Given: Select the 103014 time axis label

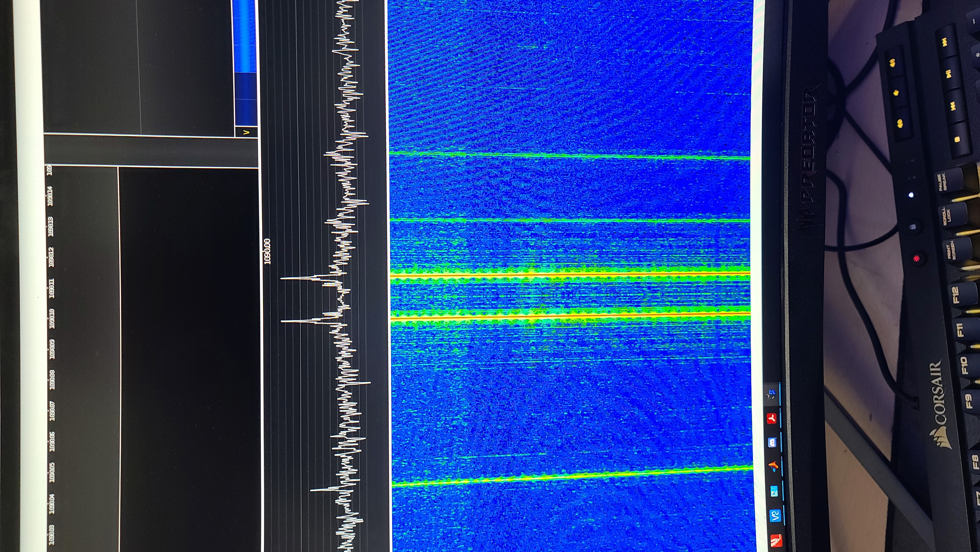Looking at the screenshot, I should (50, 196).
